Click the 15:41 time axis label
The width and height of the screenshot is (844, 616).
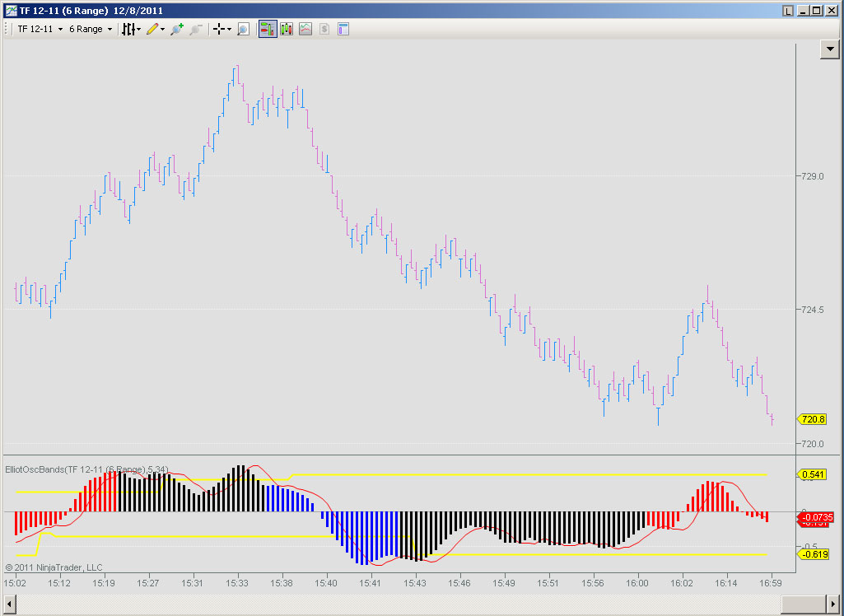click(x=371, y=583)
